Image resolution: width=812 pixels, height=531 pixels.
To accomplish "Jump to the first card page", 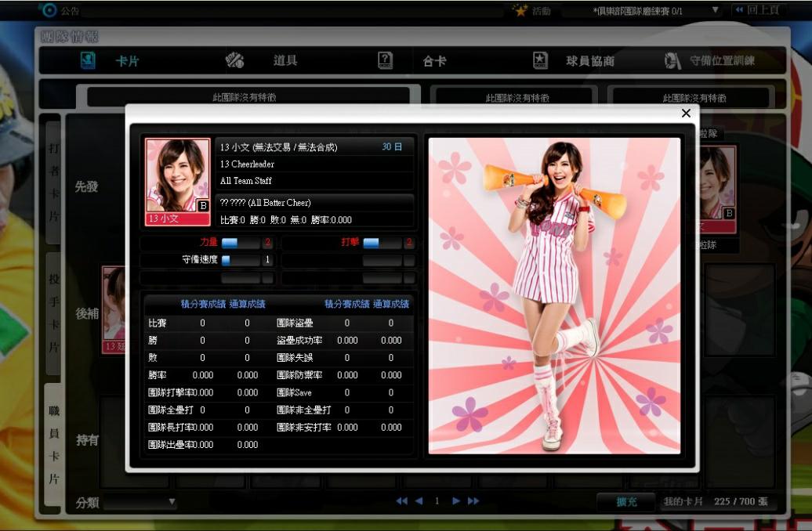I will [x=401, y=501].
